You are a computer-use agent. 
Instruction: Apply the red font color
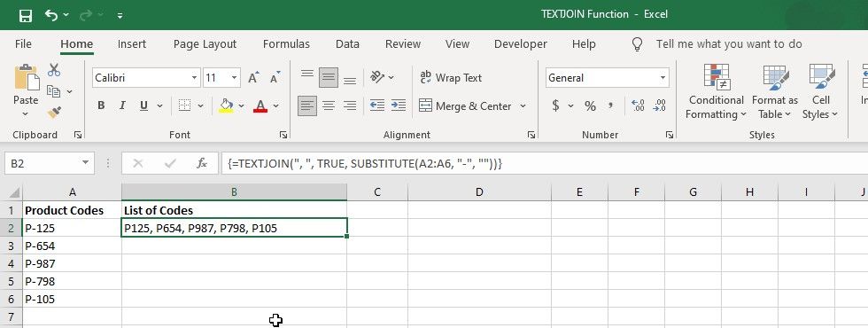point(260,105)
